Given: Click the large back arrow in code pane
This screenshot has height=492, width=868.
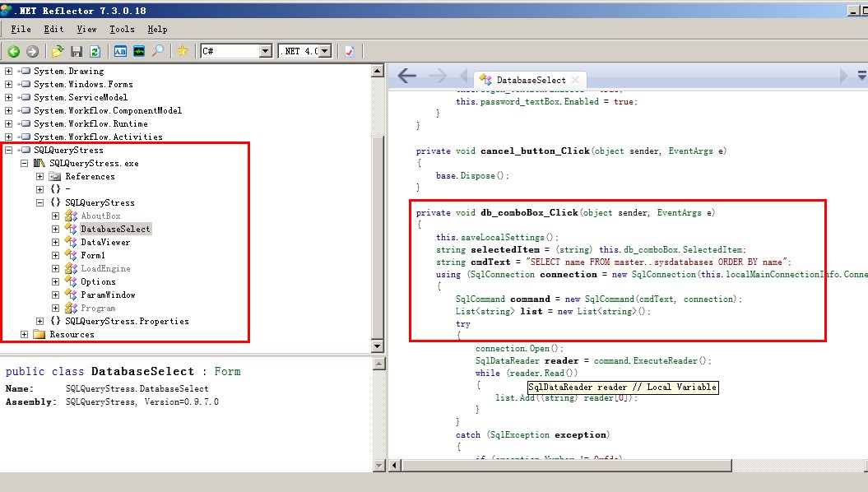Looking at the screenshot, I should 407,76.
